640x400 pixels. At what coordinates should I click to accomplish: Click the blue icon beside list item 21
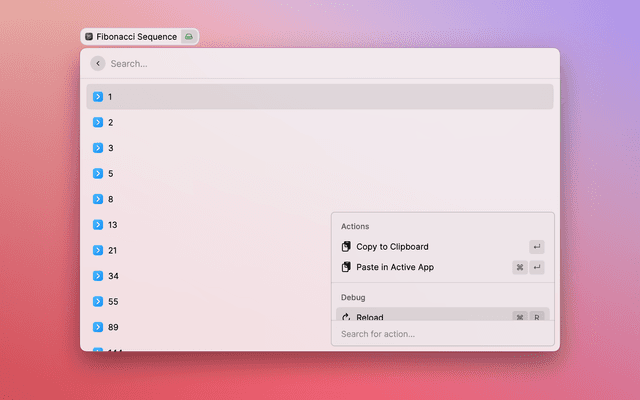pyautogui.click(x=98, y=250)
